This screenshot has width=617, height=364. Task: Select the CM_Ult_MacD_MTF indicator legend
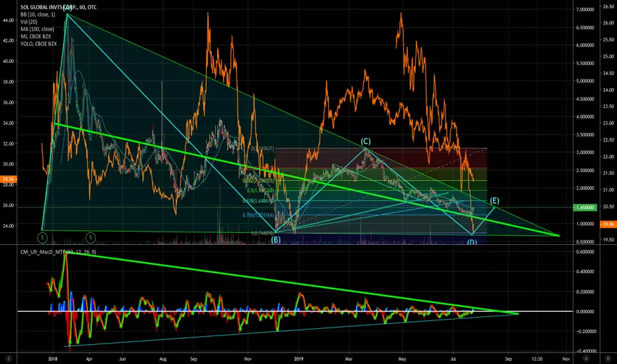click(58, 252)
